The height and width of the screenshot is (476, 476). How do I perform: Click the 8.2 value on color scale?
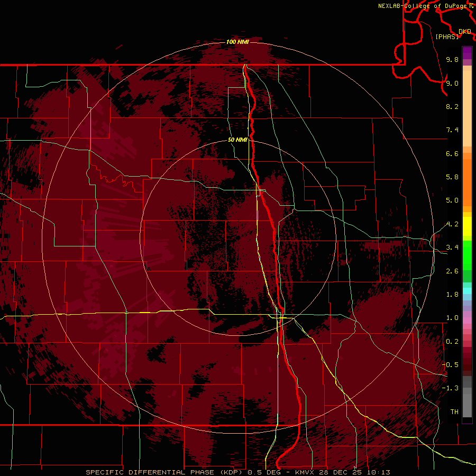pyautogui.click(x=452, y=106)
